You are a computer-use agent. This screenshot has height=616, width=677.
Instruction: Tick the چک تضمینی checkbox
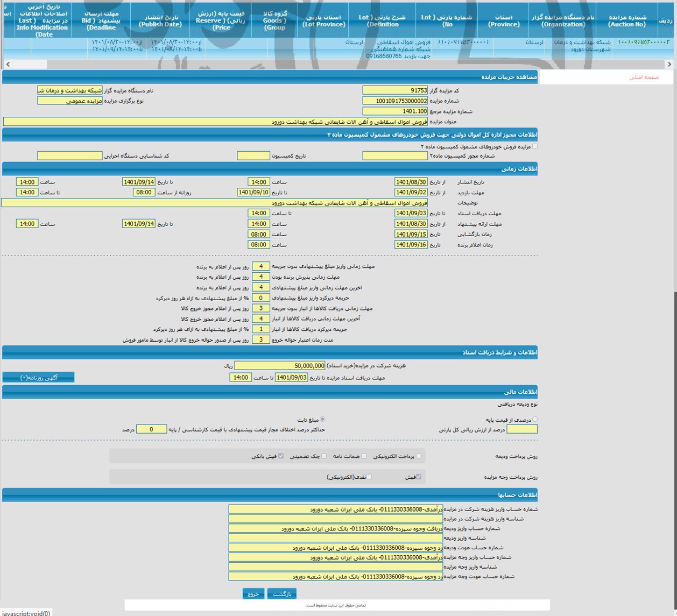(323, 456)
